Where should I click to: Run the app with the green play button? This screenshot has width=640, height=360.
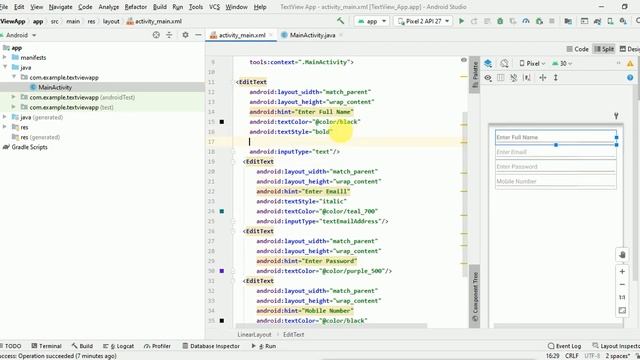coord(461,21)
